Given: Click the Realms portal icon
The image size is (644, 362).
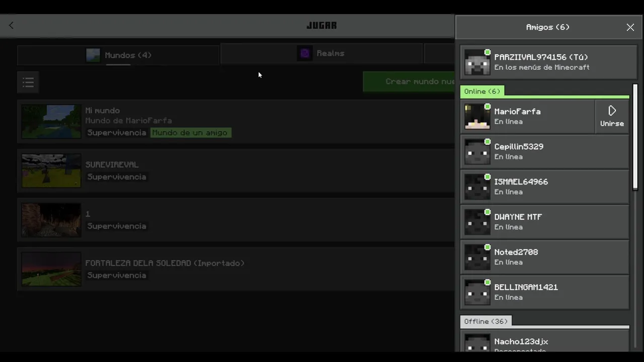Looking at the screenshot, I should coord(304,53).
